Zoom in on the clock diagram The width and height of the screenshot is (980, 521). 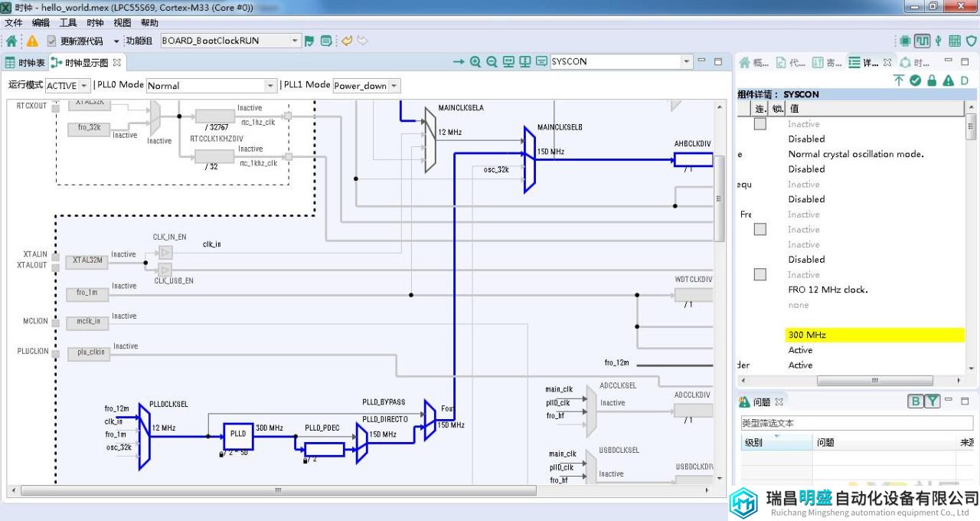point(475,61)
